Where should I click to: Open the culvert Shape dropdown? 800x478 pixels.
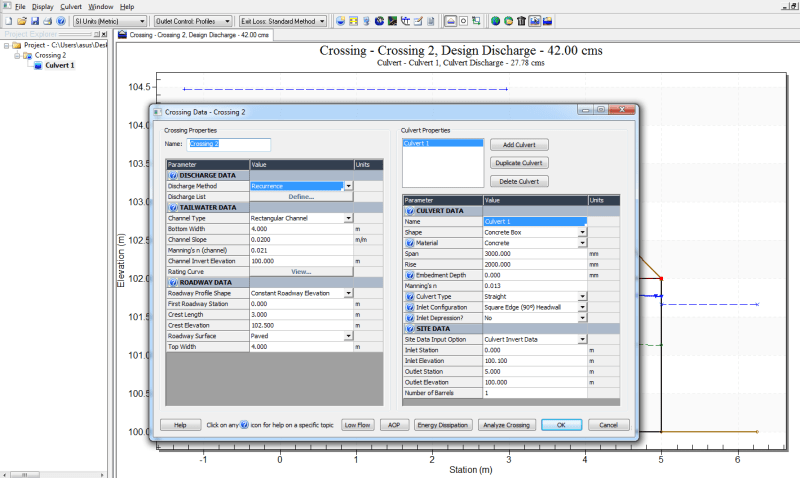582,232
